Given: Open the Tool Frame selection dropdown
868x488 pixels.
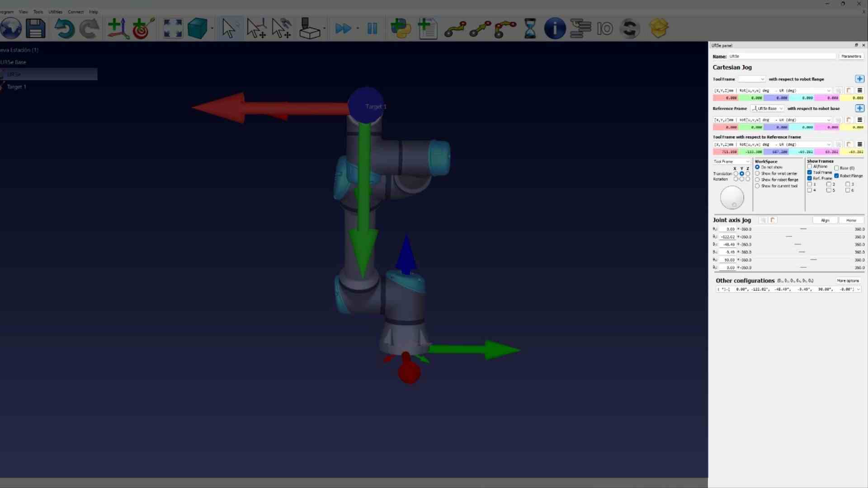Looking at the screenshot, I should [752, 79].
